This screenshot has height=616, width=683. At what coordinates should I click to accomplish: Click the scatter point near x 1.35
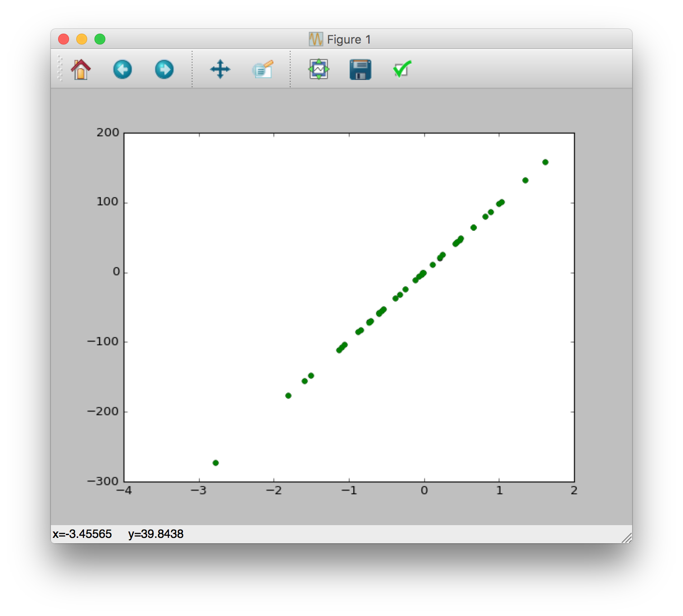(x=525, y=180)
